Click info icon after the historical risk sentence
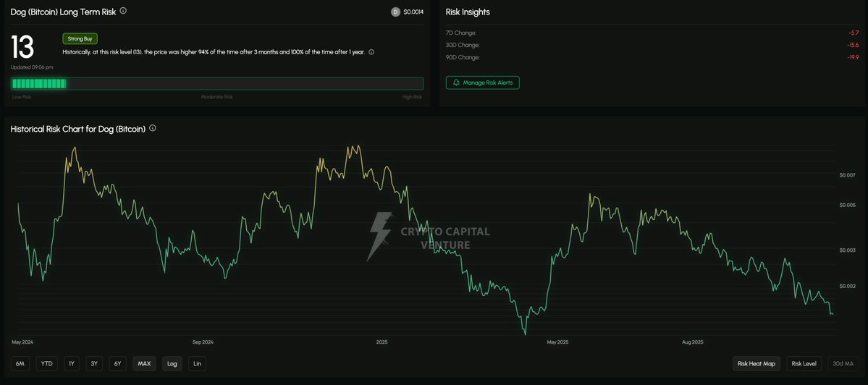Image resolution: width=868 pixels, height=385 pixels. (371, 52)
